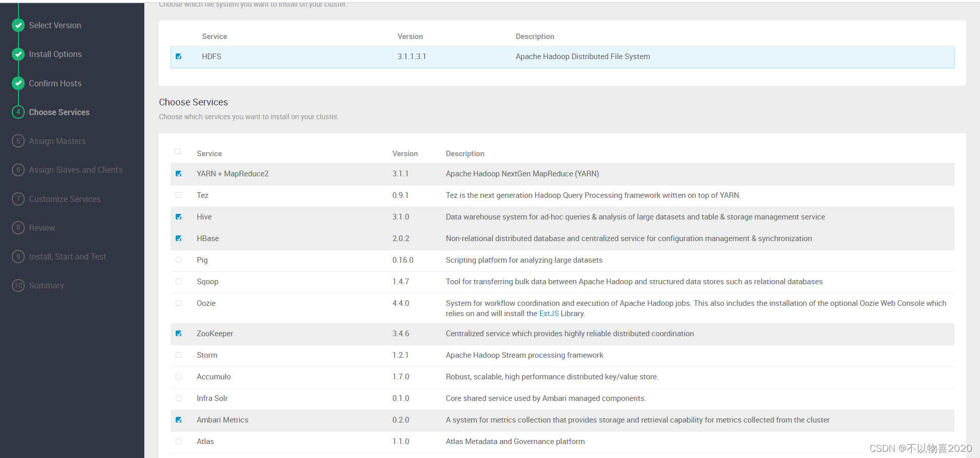Click the Accumulo service name

pos(214,377)
